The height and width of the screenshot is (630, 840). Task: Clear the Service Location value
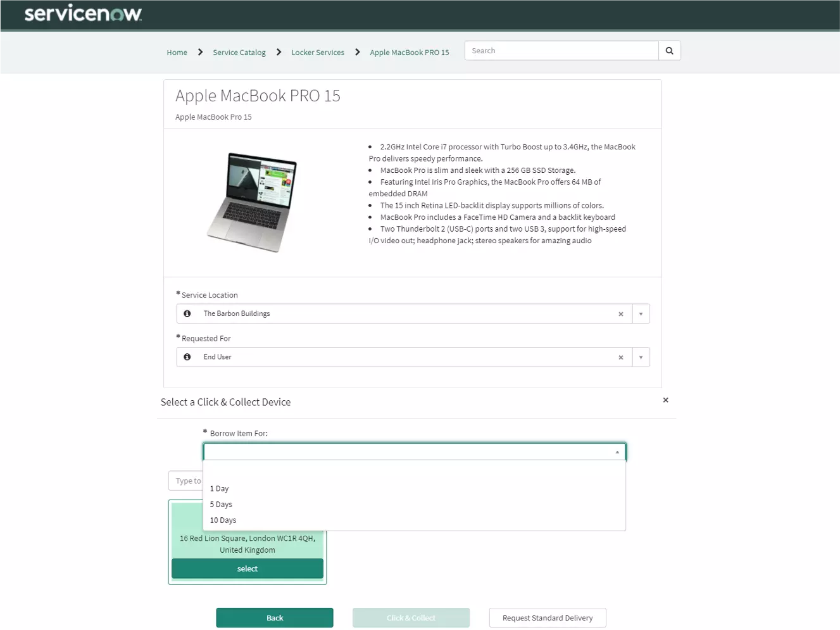point(621,314)
